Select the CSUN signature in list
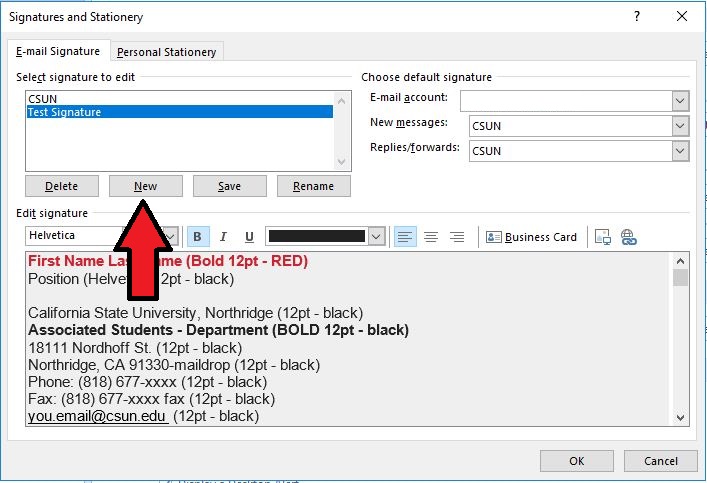Image resolution: width=707 pixels, height=483 pixels. [42, 100]
